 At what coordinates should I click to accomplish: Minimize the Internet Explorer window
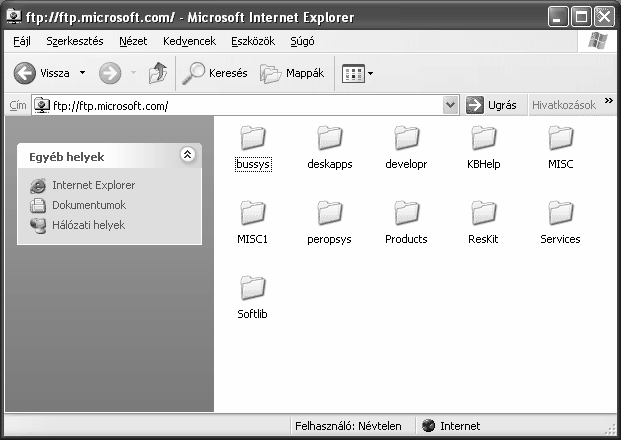click(558, 17)
